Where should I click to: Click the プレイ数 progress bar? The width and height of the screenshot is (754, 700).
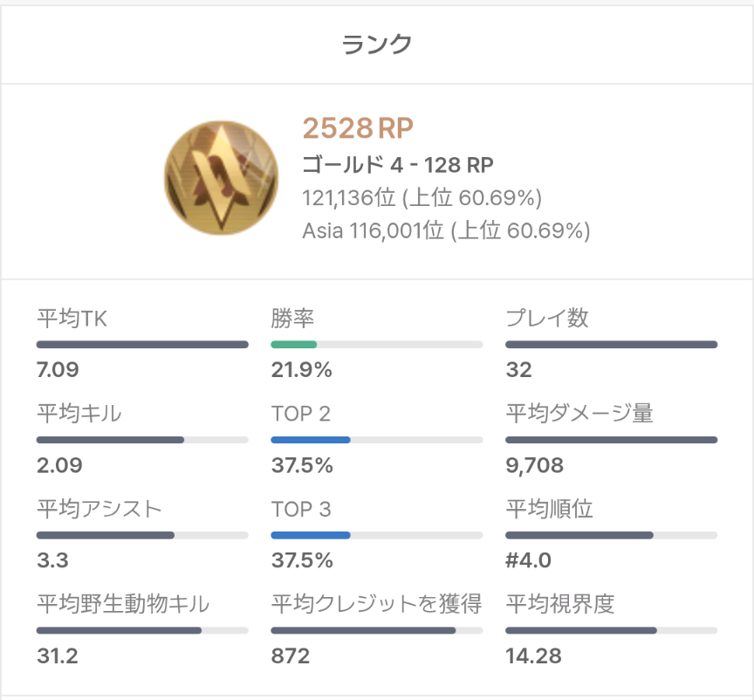[611, 345]
